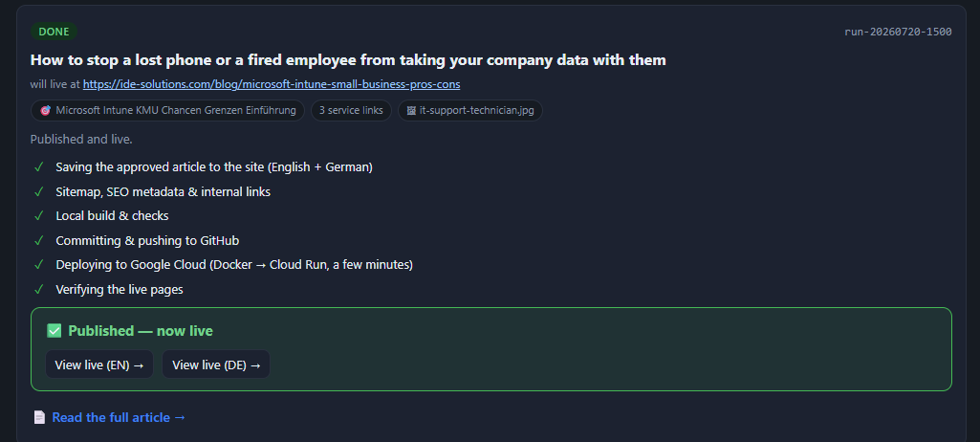Open the View live (DE) page
The width and height of the screenshot is (980, 442).
[216, 365]
